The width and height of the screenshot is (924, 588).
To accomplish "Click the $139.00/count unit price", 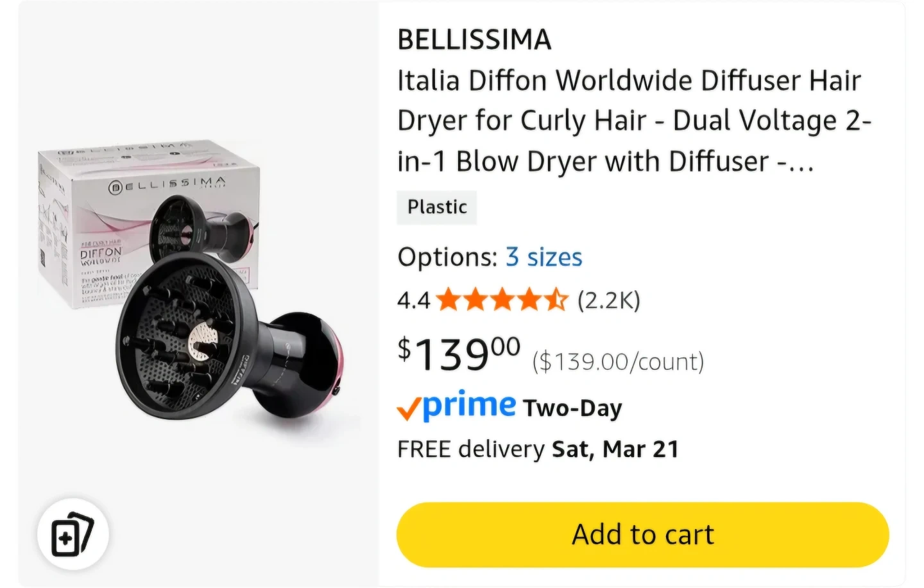I will coord(618,362).
